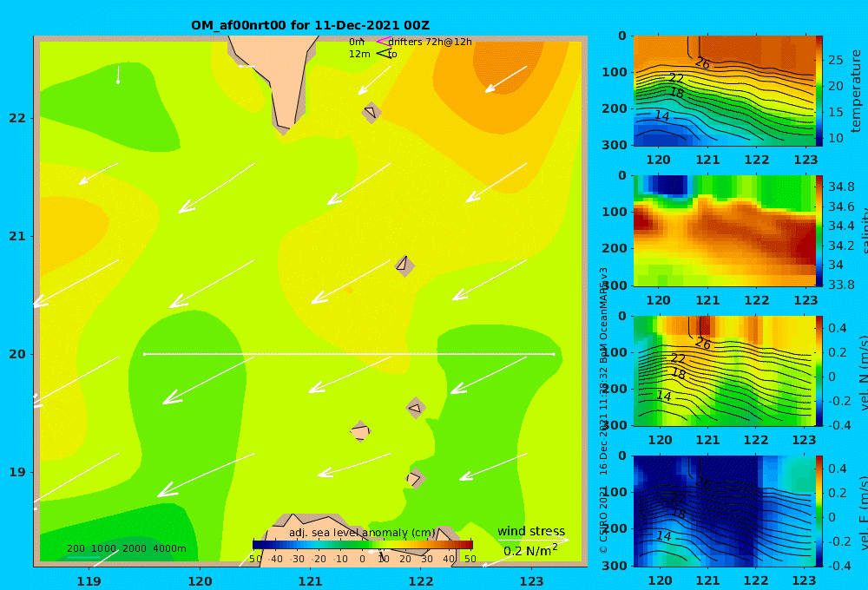This screenshot has width=868, height=590.
Task: Click the west endpoint dot of the transect line
Action: 145,354
